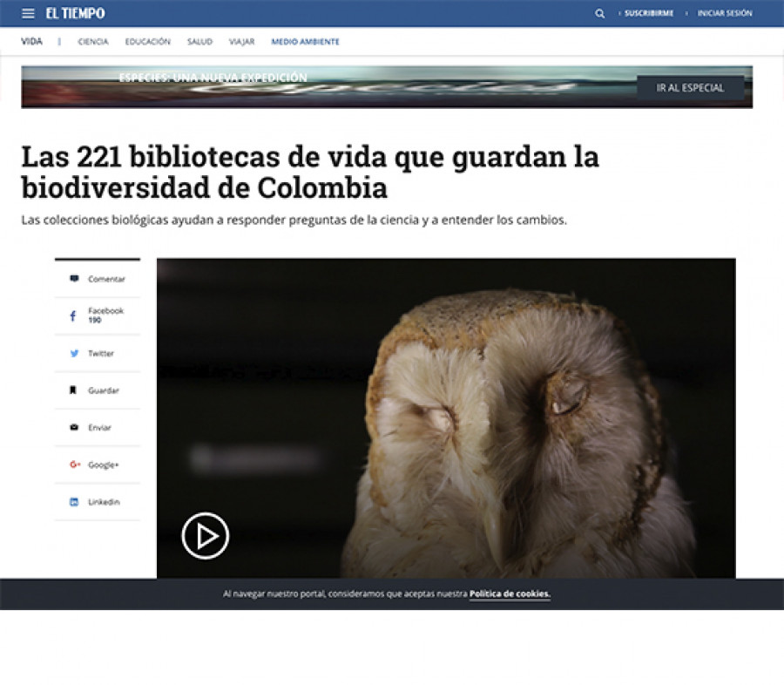
Task: Click INICIAR SESIÓN link
Action: [x=725, y=14]
